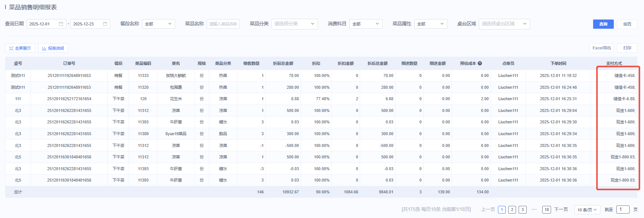Click the 点单员 column header
This screenshot has height=218, width=644.
[508, 63]
